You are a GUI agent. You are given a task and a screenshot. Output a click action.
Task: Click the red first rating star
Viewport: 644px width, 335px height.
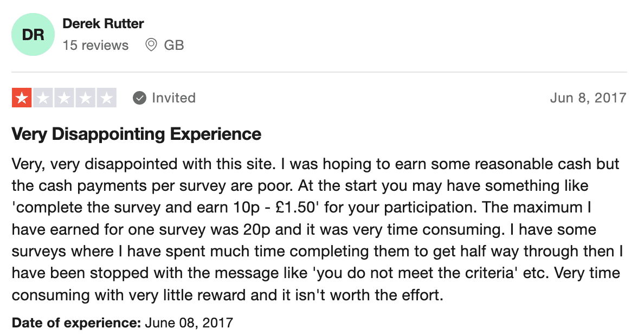coord(22,98)
